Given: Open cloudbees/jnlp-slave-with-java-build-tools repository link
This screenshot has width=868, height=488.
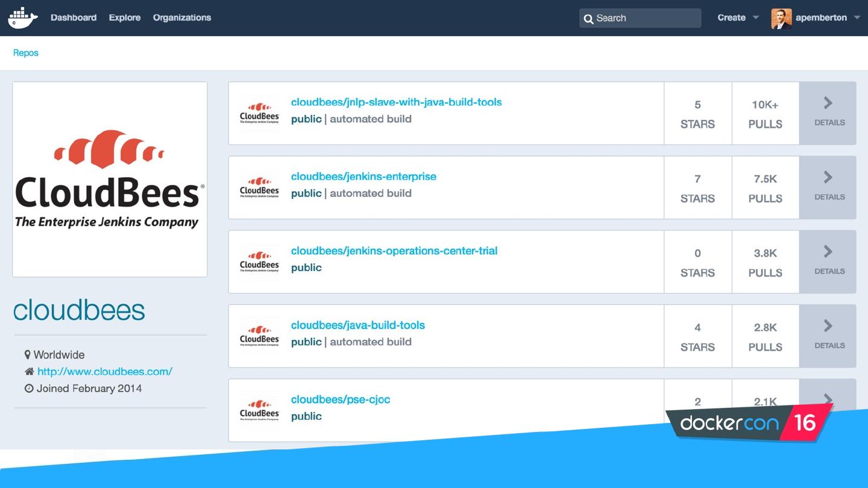Looking at the screenshot, I should coord(396,102).
